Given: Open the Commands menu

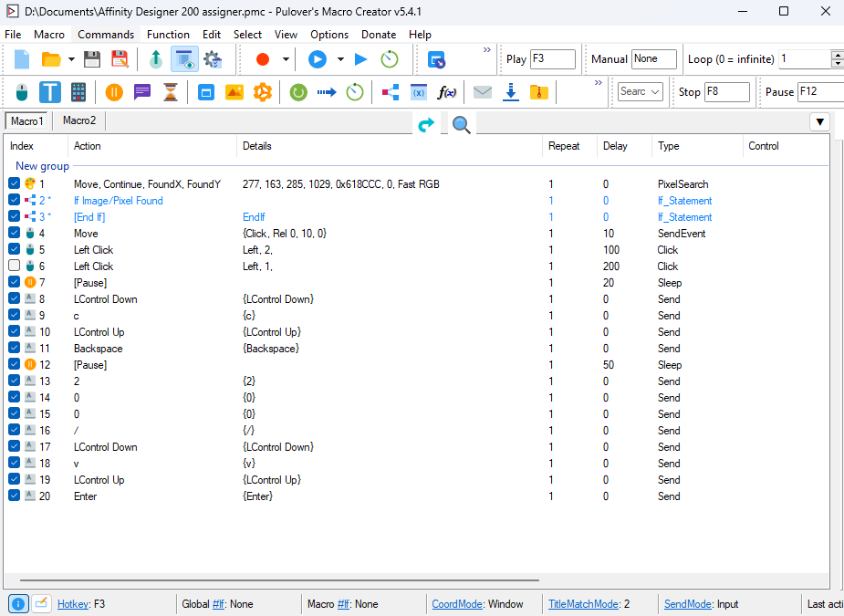Looking at the screenshot, I should click(106, 35).
